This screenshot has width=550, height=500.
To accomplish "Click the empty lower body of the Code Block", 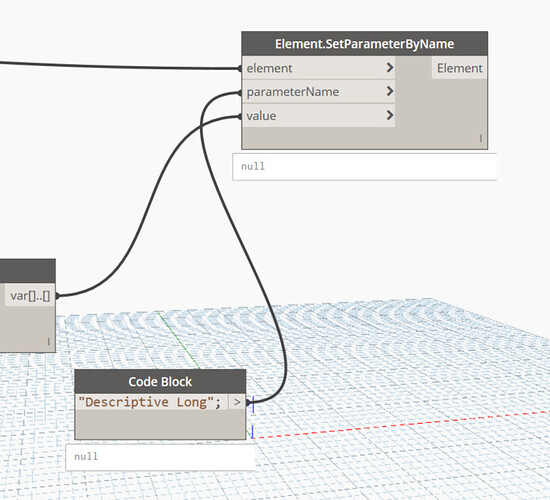I will click(x=160, y=424).
